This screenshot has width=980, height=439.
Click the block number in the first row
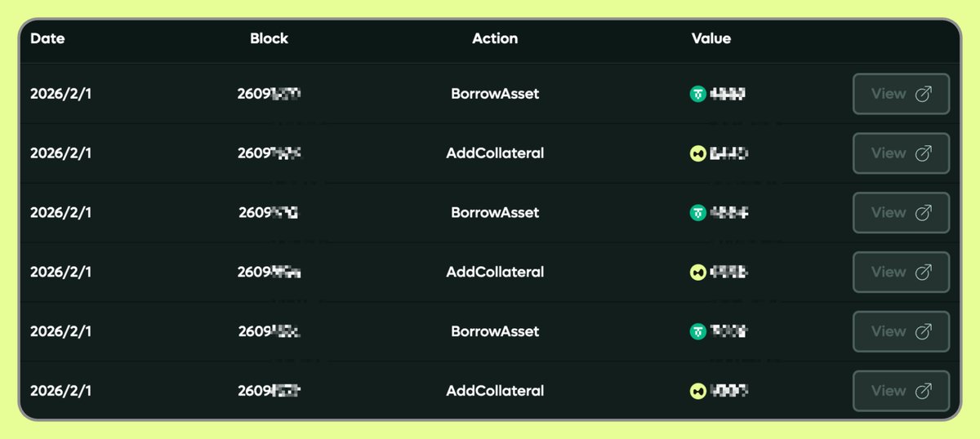click(x=269, y=94)
